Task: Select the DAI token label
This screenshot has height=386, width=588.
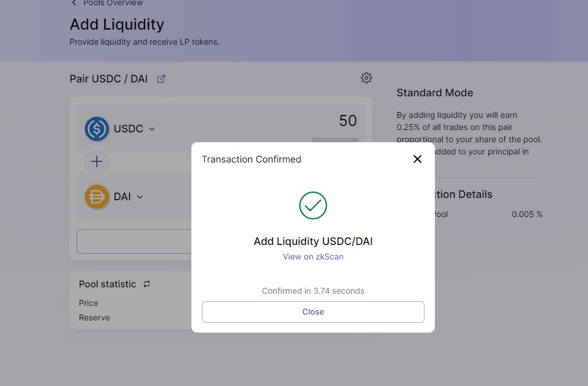Action: [122, 197]
